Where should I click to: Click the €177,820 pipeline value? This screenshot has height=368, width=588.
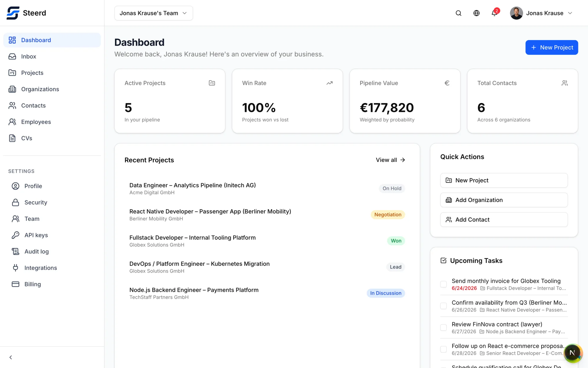click(387, 107)
